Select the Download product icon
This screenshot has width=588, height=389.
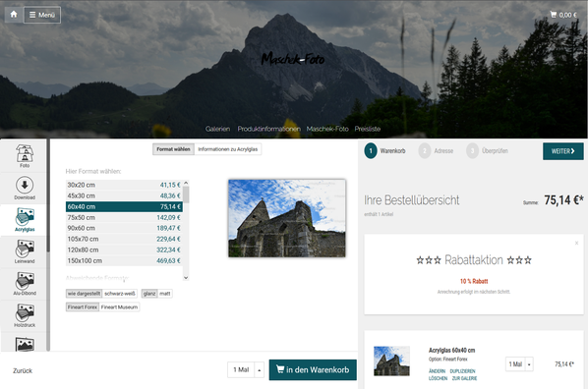click(25, 189)
